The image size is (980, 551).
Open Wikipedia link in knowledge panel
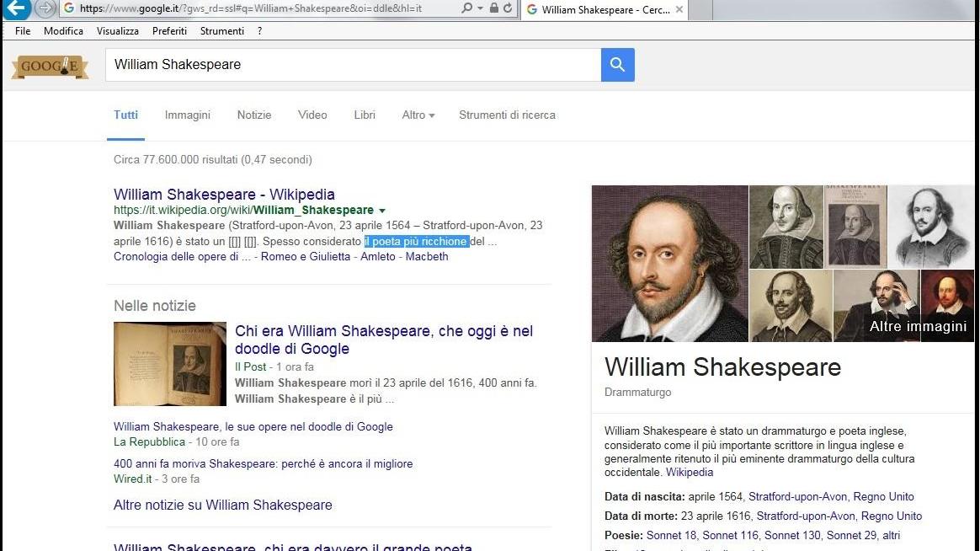pyautogui.click(x=690, y=472)
